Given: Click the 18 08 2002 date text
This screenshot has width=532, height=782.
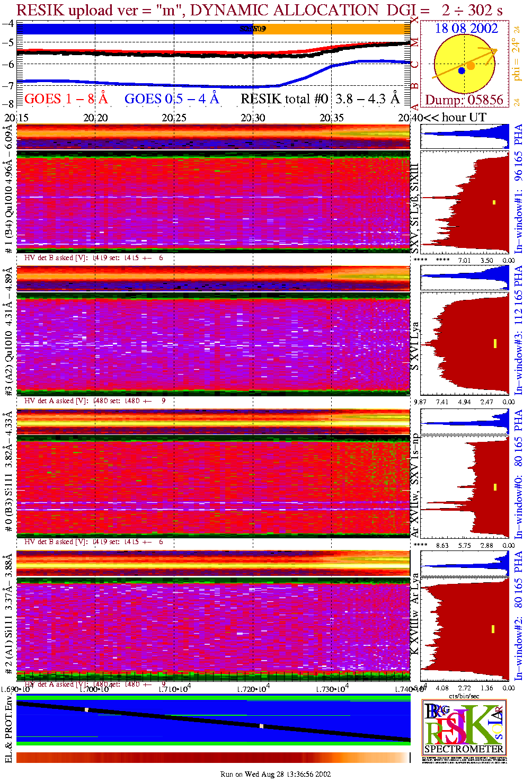Looking at the screenshot, I should (466, 29).
